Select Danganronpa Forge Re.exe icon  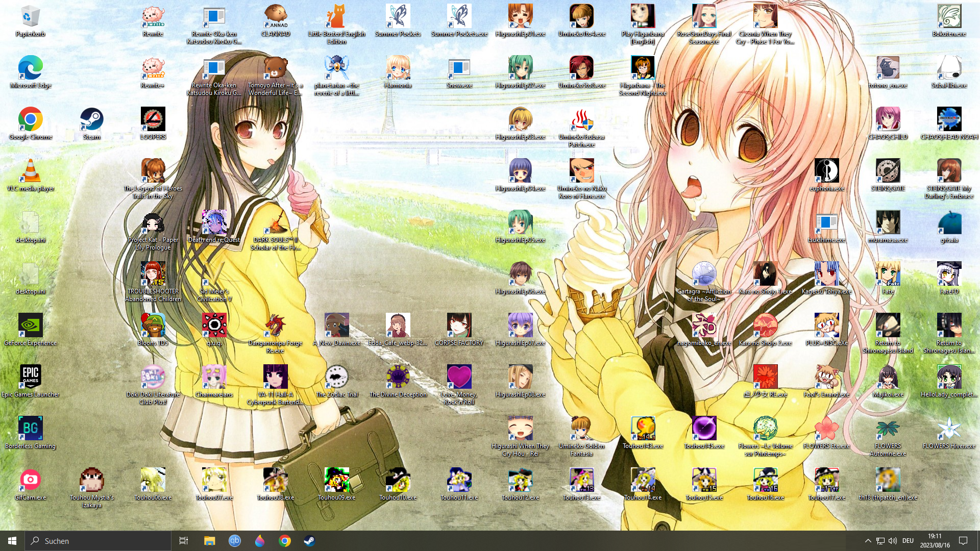(275, 333)
